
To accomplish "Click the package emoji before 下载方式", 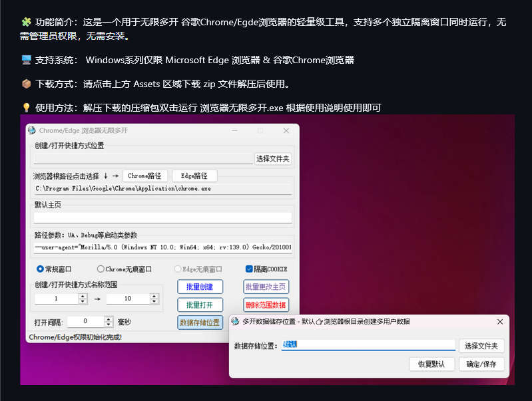I will 26,84.
